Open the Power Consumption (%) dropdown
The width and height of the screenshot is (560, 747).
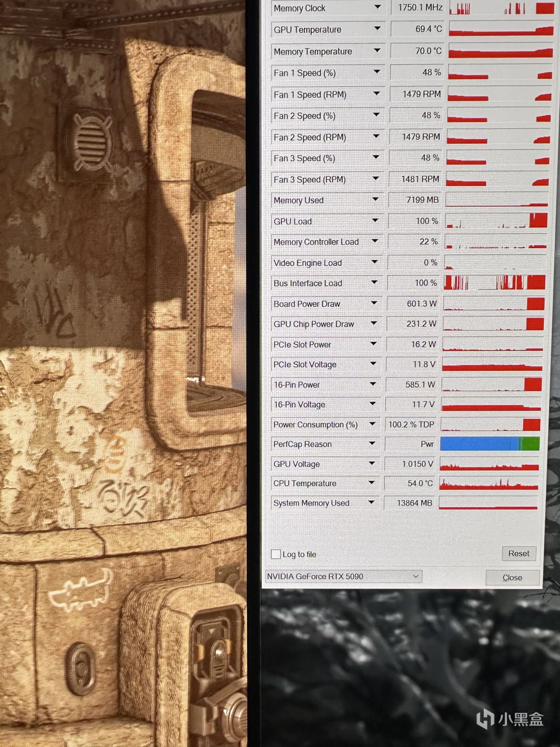[372, 424]
